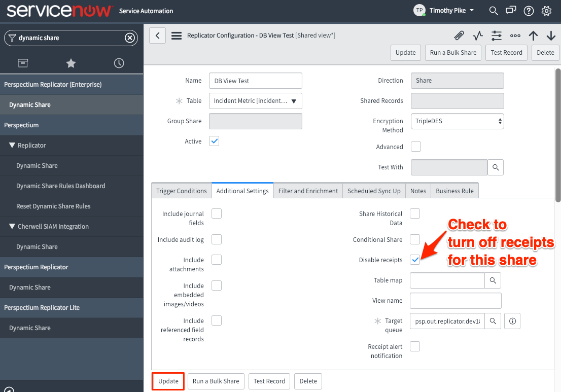
Task: Open Dynamic Share Rules Dashboard link
Action: (61, 186)
